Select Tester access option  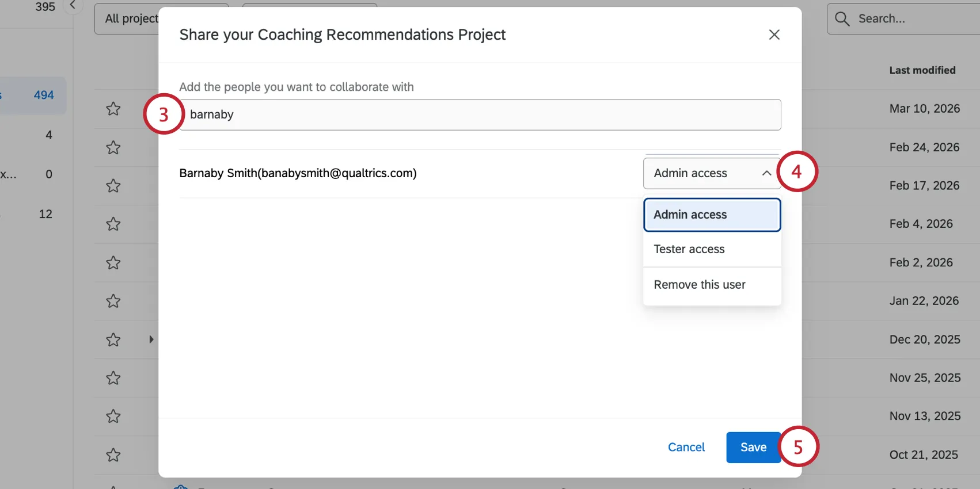tap(712, 249)
